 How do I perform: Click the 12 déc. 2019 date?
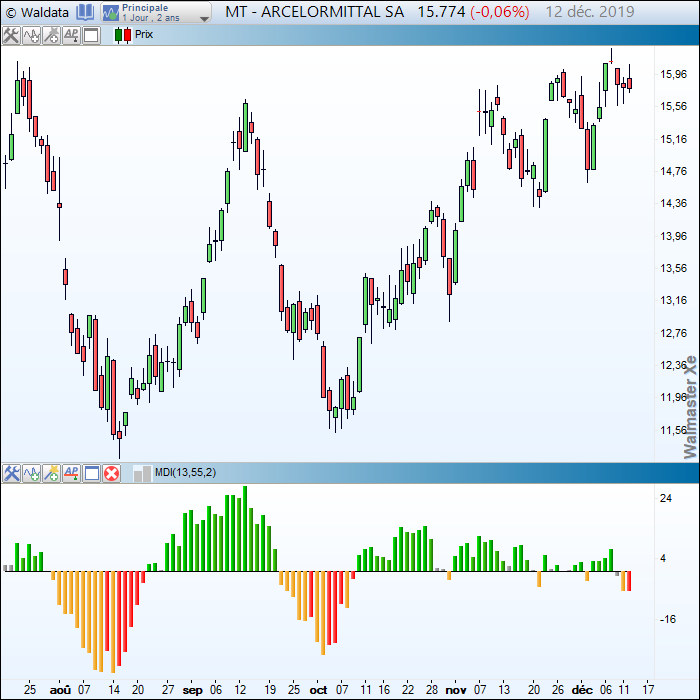[590, 12]
